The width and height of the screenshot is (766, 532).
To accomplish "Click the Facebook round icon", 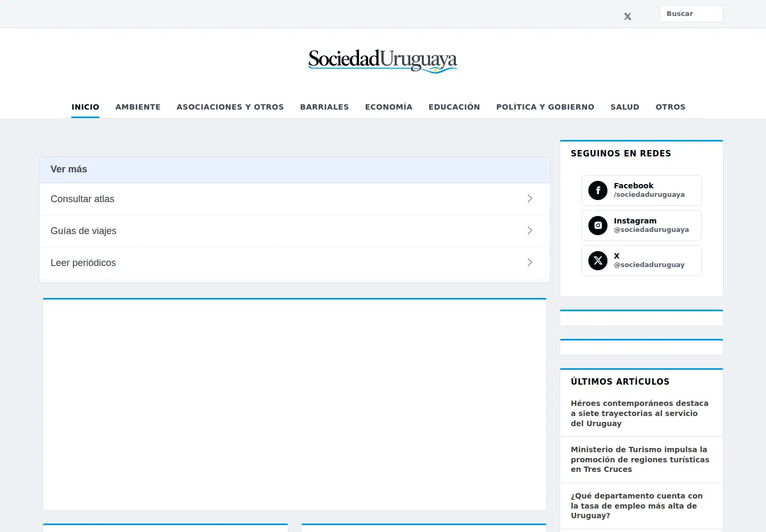I will click(x=598, y=190).
